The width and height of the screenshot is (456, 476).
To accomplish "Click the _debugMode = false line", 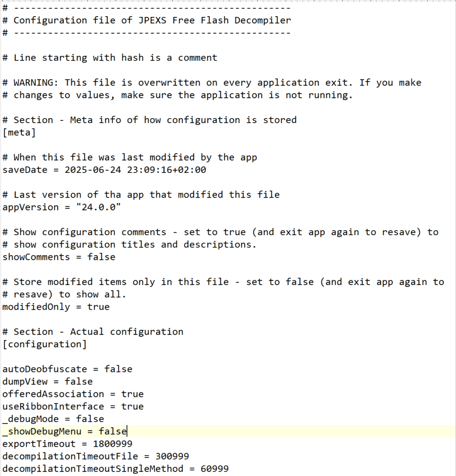I will [x=53, y=419].
